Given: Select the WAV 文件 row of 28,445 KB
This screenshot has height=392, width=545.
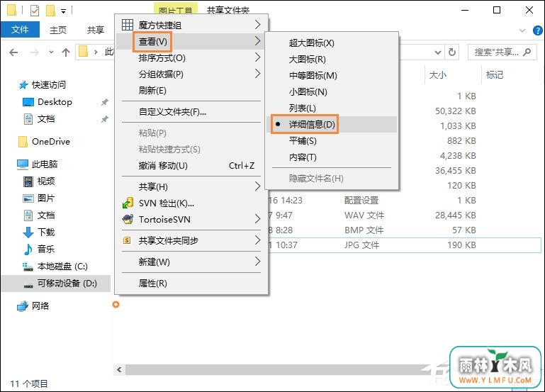Looking at the screenshot, I should click(x=403, y=215).
